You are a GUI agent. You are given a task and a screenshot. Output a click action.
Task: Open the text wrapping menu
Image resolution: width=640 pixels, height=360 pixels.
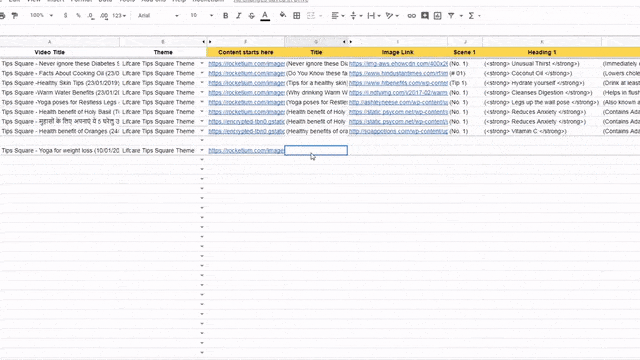pyautogui.click(x=373, y=16)
